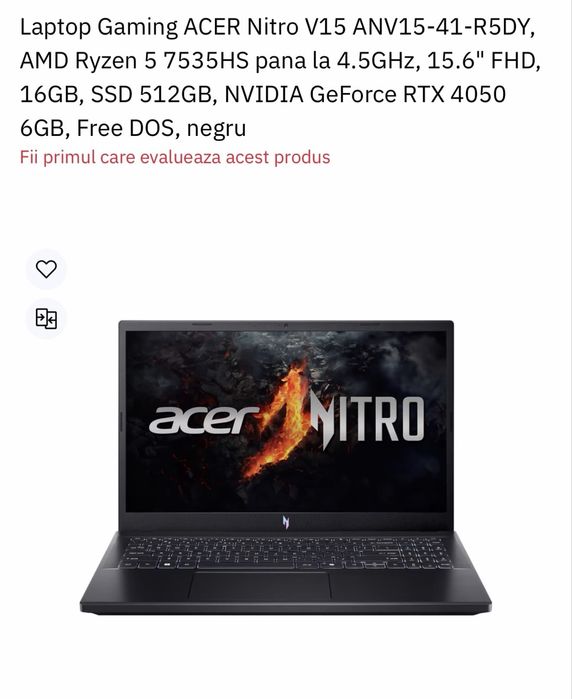
Task: Click the compare products icon
Action: (46, 319)
